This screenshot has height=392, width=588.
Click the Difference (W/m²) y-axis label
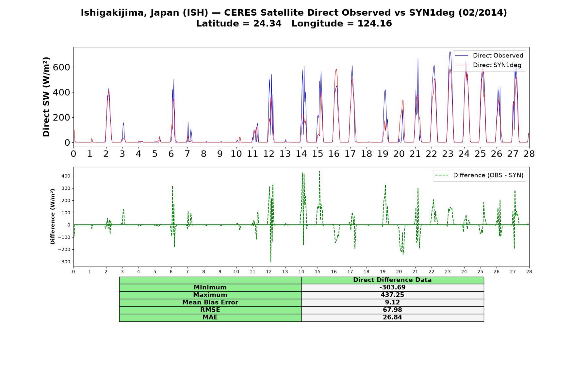coord(53,217)
